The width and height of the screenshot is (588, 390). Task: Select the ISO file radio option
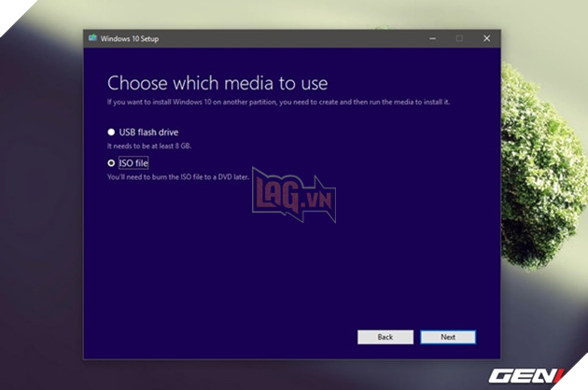pos(111,163)
